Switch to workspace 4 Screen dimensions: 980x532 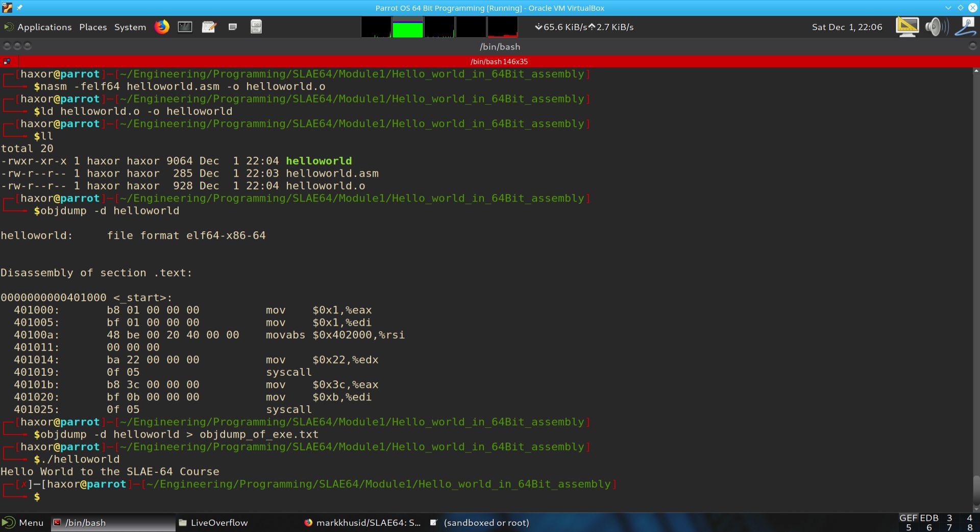tap(970, 518)
